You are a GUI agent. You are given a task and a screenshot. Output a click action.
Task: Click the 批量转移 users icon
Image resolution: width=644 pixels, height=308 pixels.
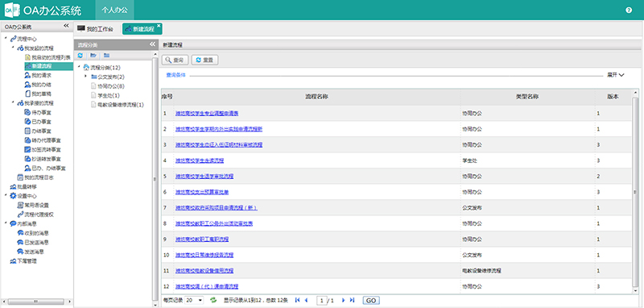[13, 187]
